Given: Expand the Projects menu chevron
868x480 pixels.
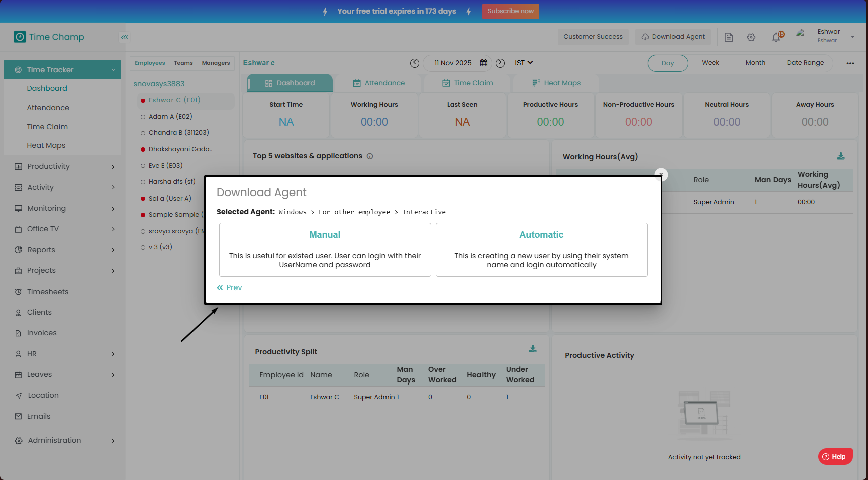Looking at the screenshot, I should (113, 271).
